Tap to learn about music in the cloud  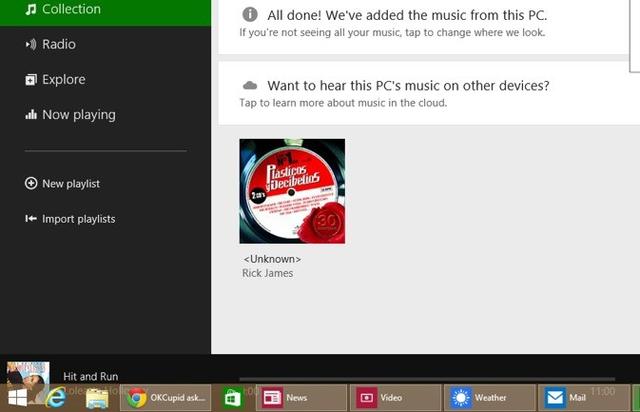click(x=342, y=103)
